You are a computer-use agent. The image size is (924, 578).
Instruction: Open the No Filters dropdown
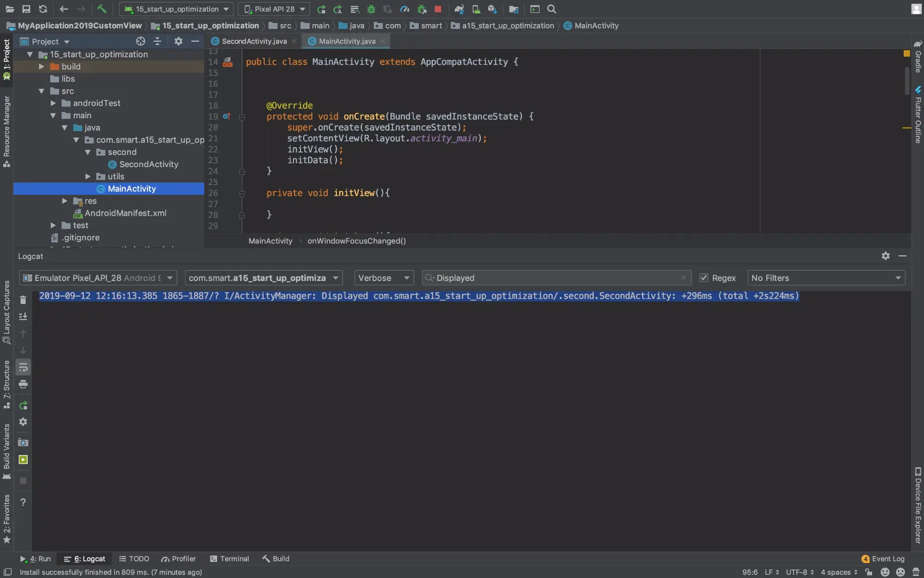point(826,278)
